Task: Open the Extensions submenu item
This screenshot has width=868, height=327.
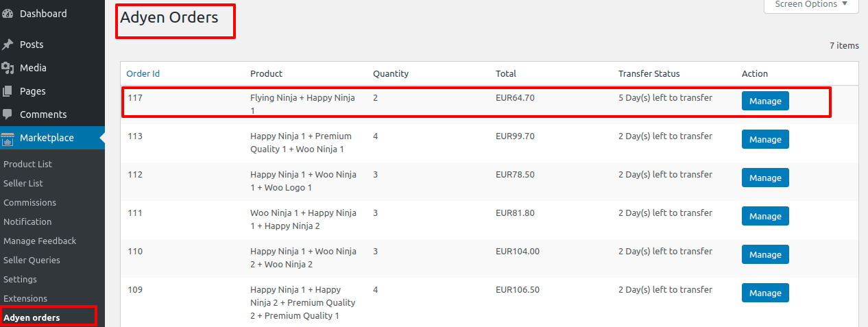Action: click(x=25, y=298)
